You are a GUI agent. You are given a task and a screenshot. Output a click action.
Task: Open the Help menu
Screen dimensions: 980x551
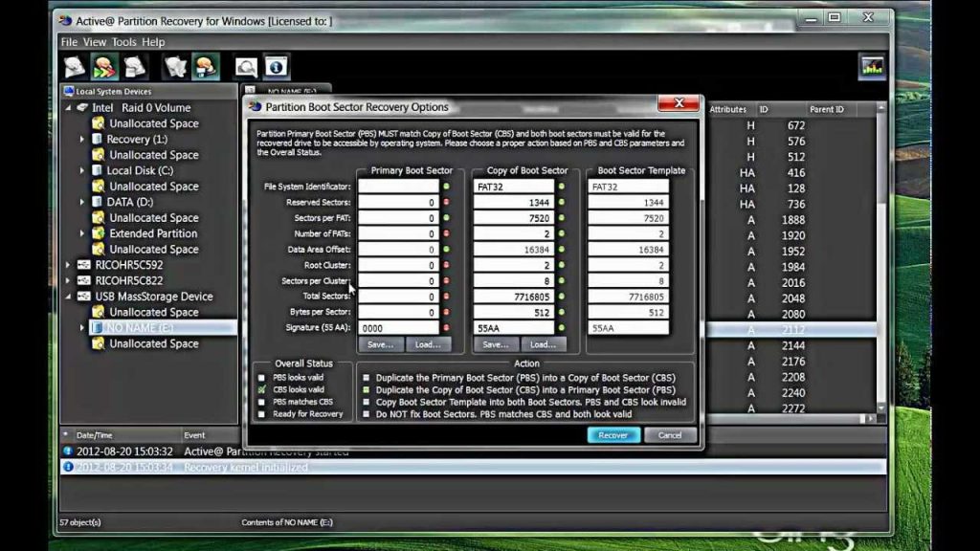pyautogui.click(x=153, y=42)
